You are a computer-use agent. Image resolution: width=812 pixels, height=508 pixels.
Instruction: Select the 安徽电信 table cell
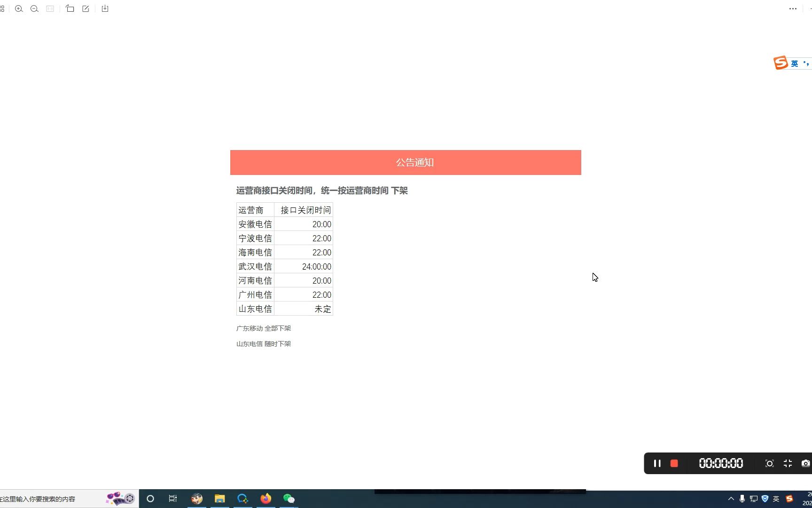click(255, 224)
